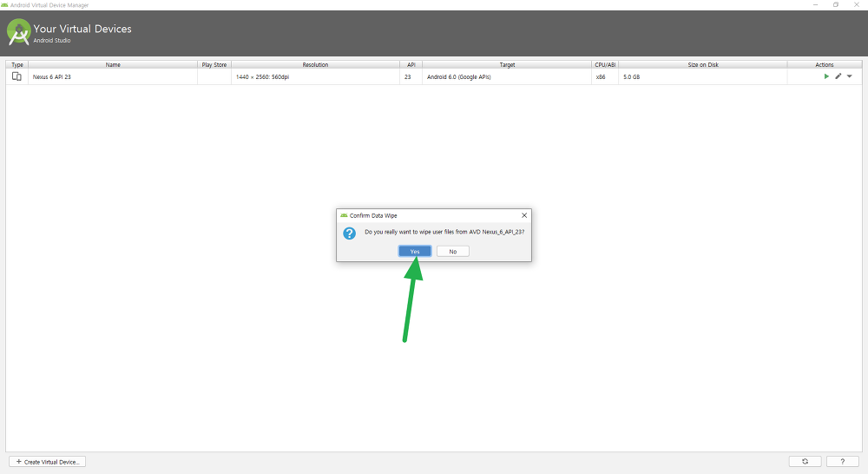Viewport: 868px width, 474px height.
Task: Sort by the CPU/ABI column header
Action: pos(605,65)
